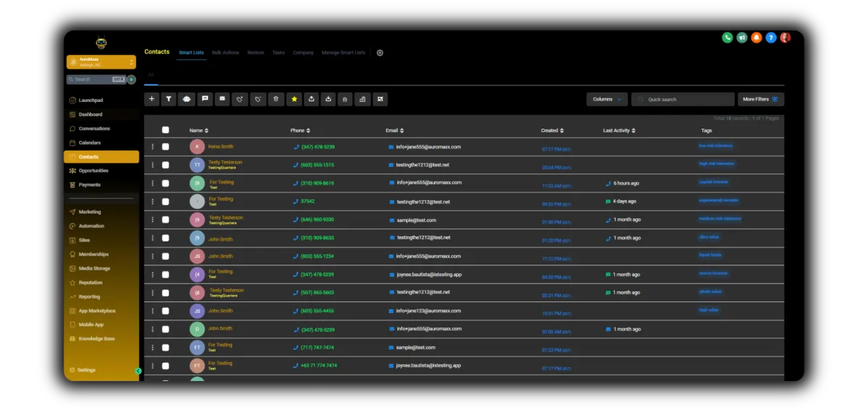Click the export upload-arrow toolbar icon
Screen dimensions: 868x415
[311, 99]
